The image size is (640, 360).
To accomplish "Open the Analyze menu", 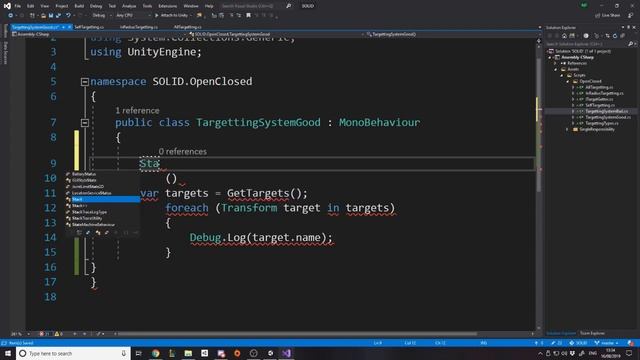I will [129, 6].
